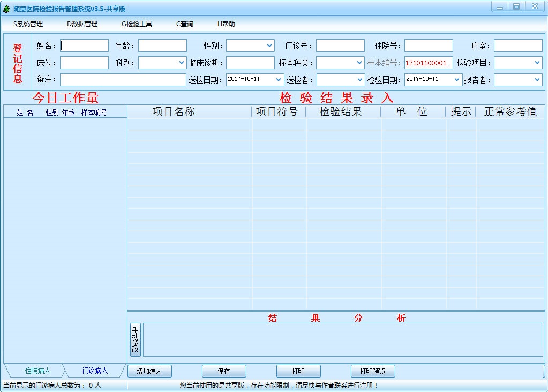Open the C查询 menu
548x392 pixels.
click(184, 24)
